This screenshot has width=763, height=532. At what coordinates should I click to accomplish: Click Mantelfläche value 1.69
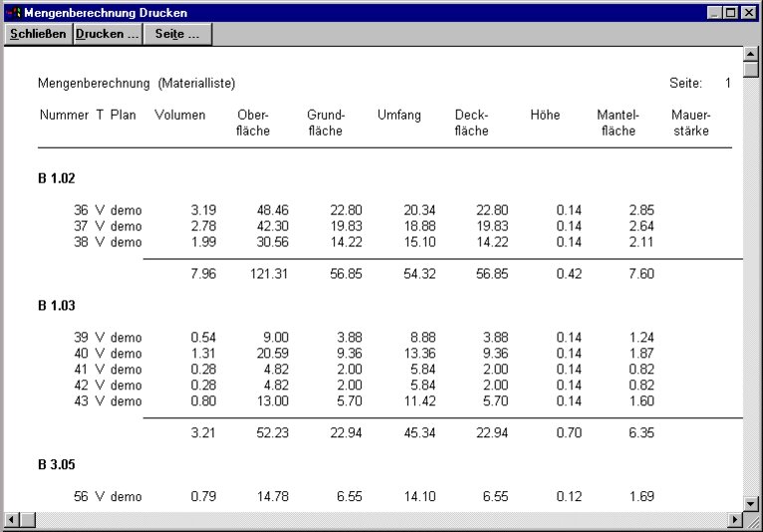click(x=641, y=497)
